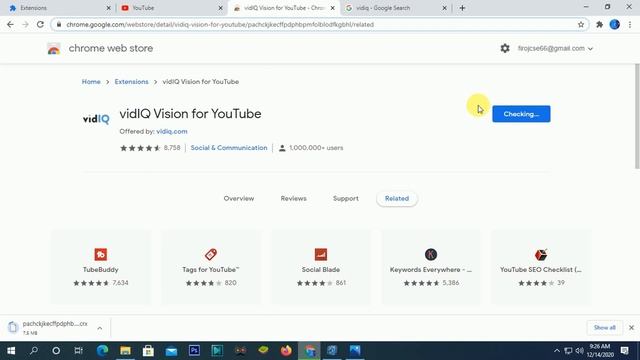Click the Chrome Web Store rainbow logo
Image resolution: width=640 pixels, height=360 pixels.
click(53, 49)
